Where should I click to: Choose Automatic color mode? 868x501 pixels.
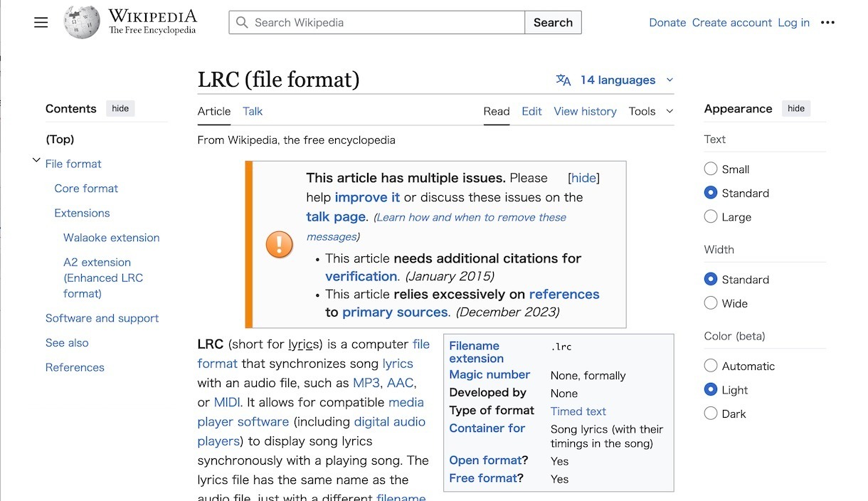tap(710, 366)
